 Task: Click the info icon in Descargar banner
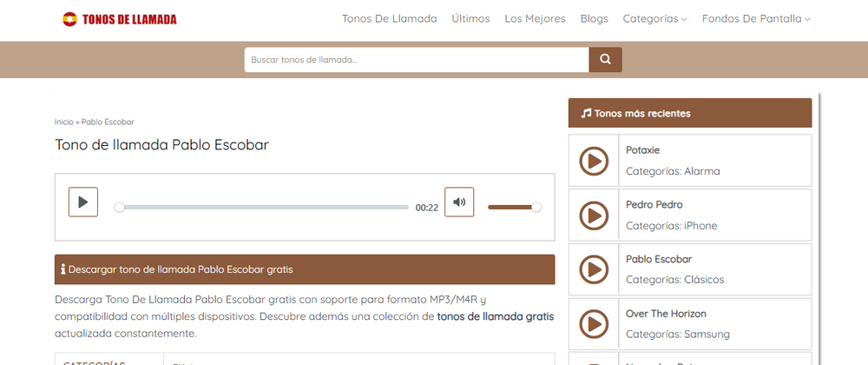(x=63, y=269)
